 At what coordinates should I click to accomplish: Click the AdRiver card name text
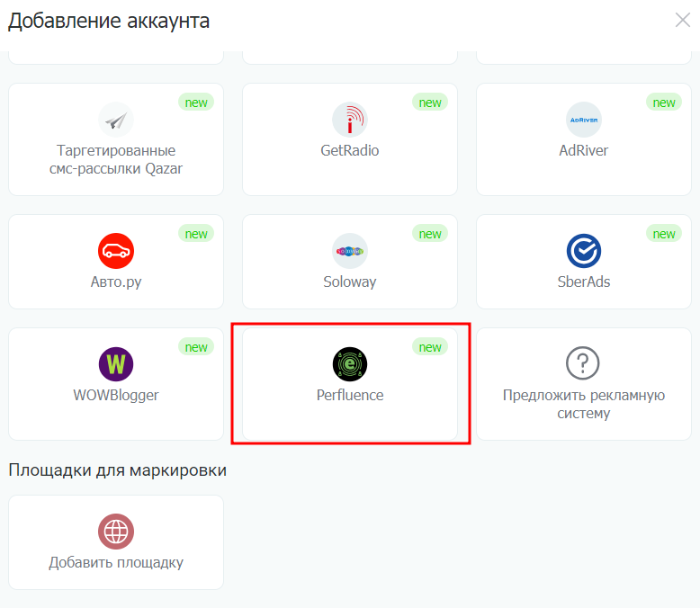coord(584,150)
